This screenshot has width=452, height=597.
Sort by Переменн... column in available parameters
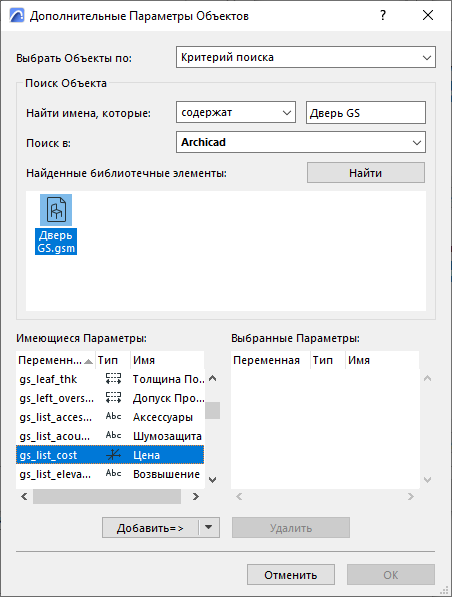point(56,360)
